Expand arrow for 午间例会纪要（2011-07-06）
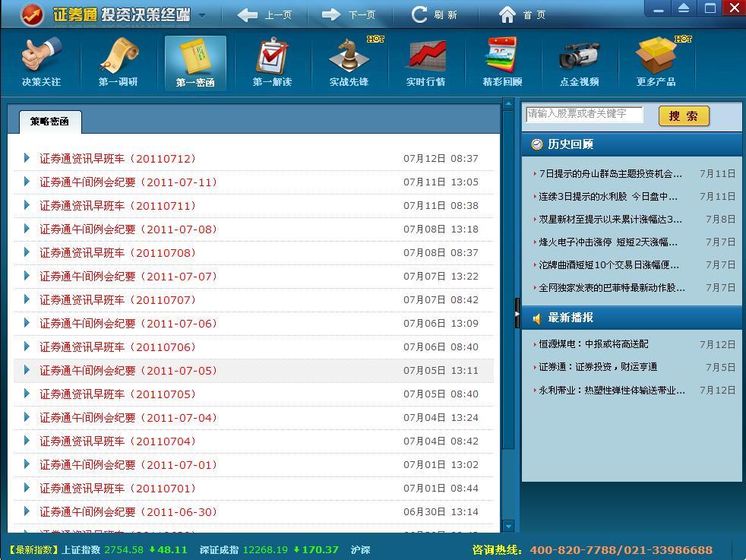The height and width of the screenshot is (560, 746). pos(27,323)
